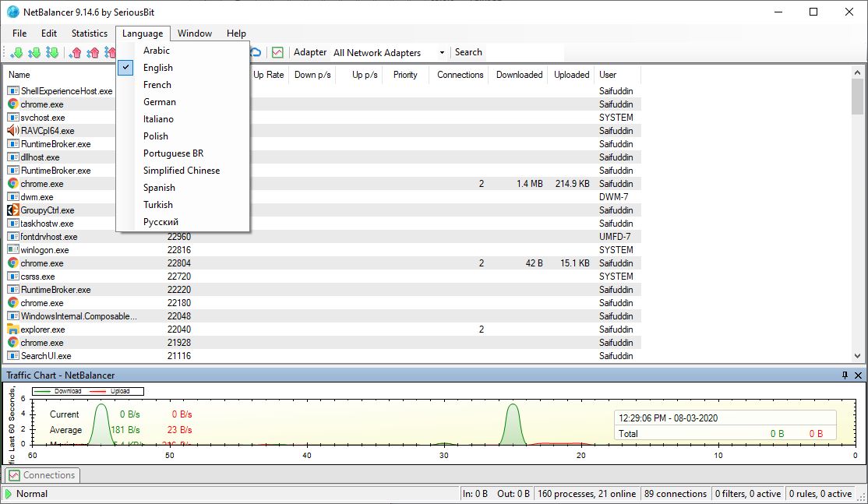
Task: Click the process list scrollbar down arrow
Action: (858, 356)
